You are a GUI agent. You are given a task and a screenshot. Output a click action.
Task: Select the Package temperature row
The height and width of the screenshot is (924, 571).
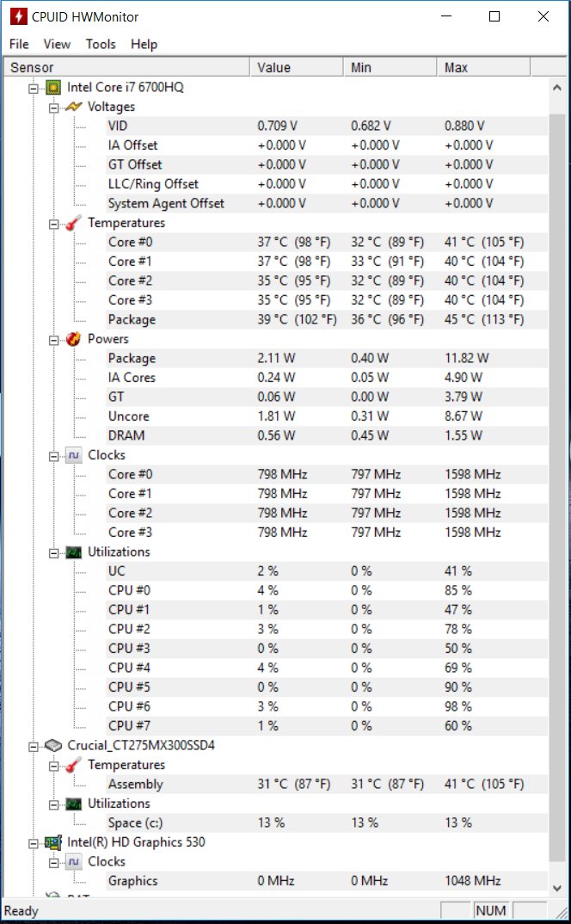coord(276,319)
